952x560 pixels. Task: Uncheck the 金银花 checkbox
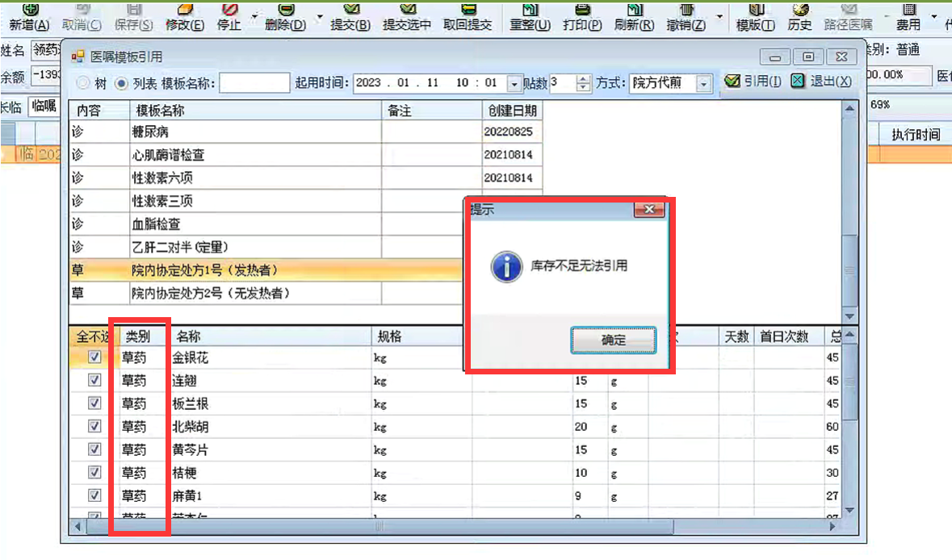[94, 357]
